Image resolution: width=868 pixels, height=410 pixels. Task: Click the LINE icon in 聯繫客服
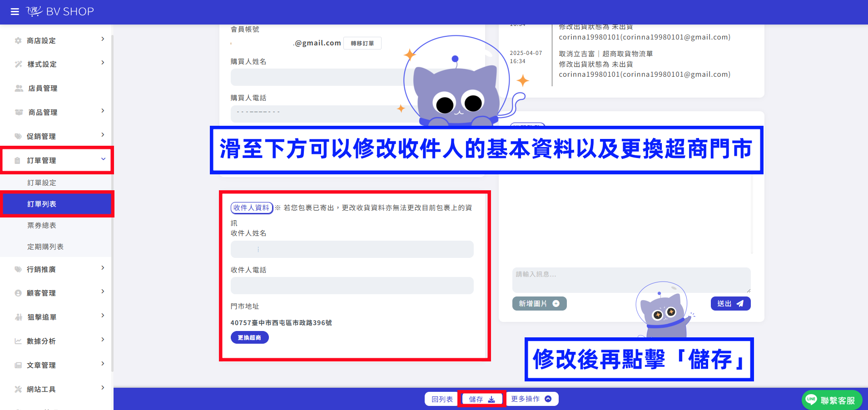[x=811, y=400]
